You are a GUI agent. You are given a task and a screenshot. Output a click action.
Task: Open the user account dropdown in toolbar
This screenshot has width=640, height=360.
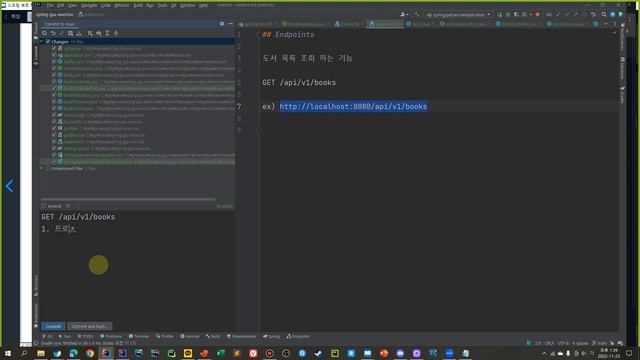[404, 14]
